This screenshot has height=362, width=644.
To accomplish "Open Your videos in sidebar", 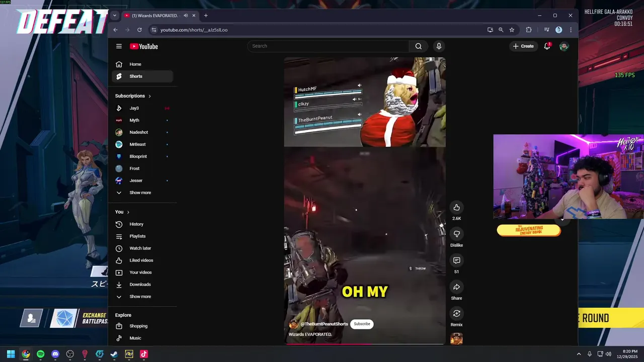I will pos(142,273).
